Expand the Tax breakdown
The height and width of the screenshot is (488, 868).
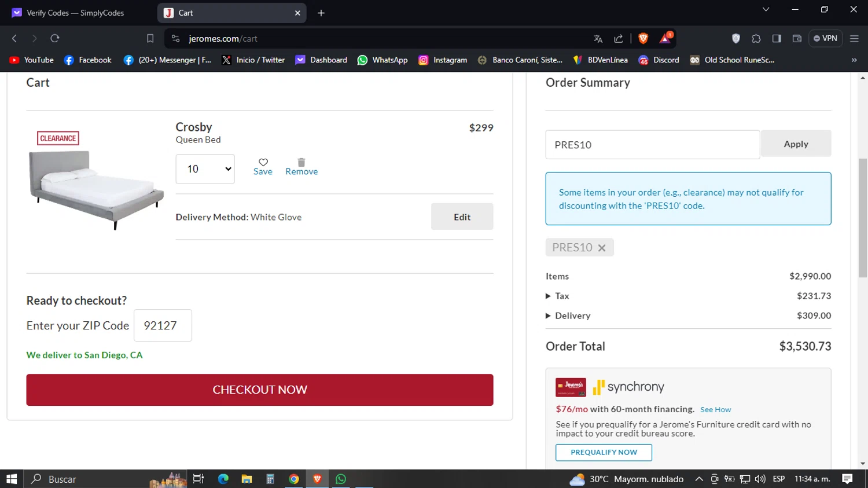pos(558,296)
